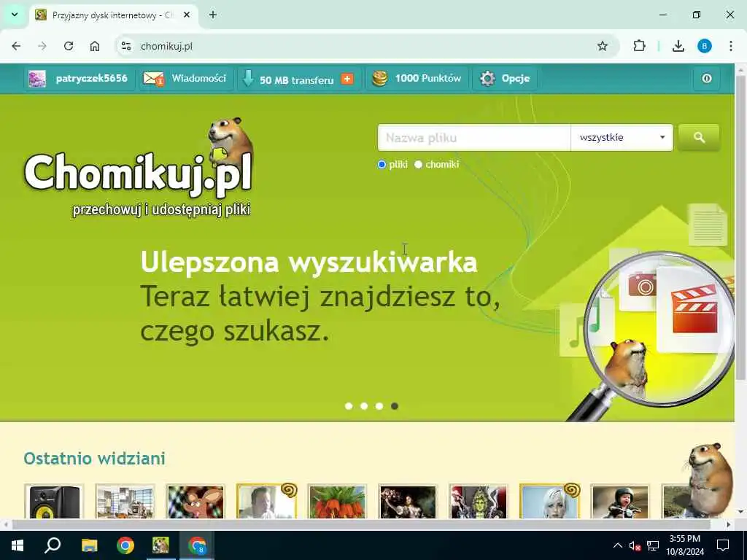Viewport: 747px width, 560px height.
Task: Open the speaker avatar thumbnail
Action: [x=54, y=502]
